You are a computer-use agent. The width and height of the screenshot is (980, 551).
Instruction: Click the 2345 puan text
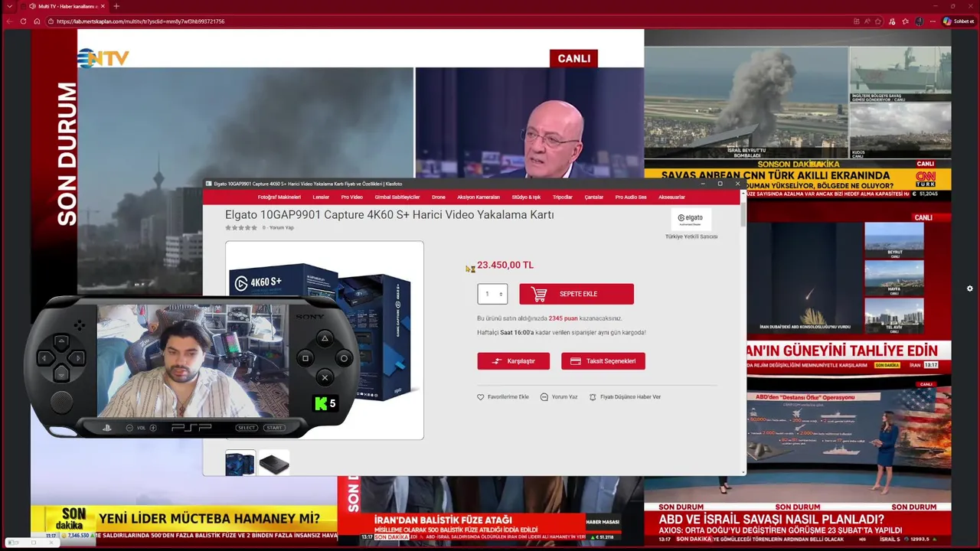(x=563, y=318)
